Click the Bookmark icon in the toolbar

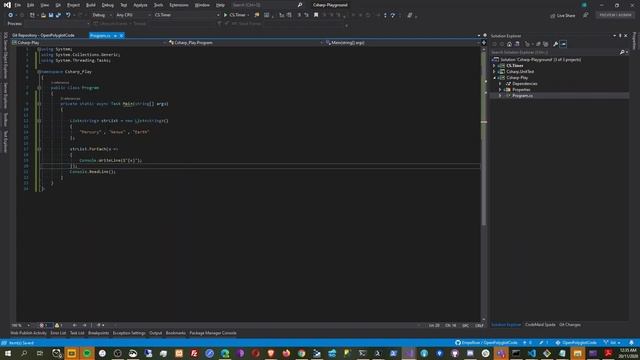point(316,15)
